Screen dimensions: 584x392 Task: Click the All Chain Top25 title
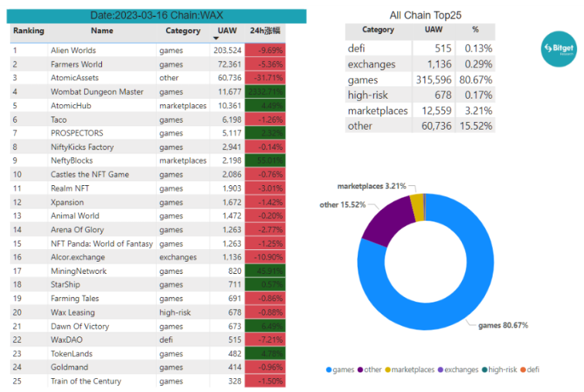click(426, 15)
